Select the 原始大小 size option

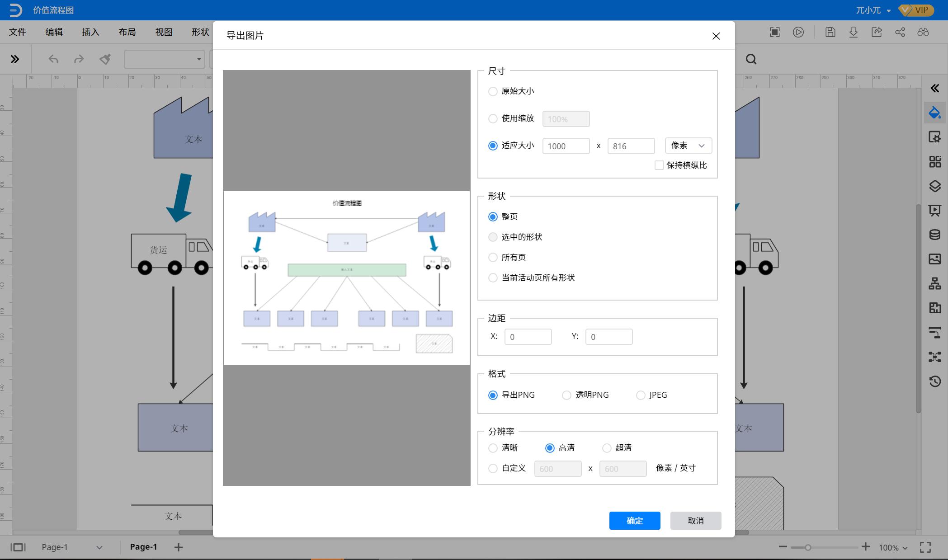click(x=493, y=91)
